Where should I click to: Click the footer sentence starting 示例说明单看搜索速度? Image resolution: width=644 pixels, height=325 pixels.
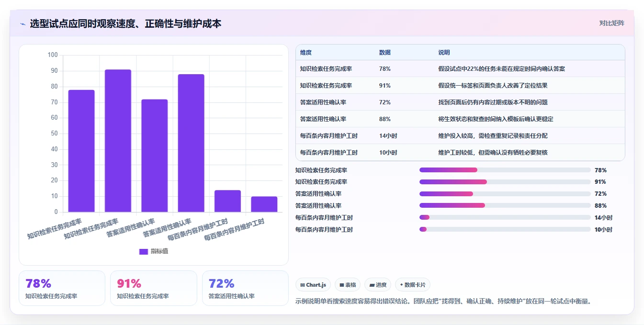pos(444,302)
